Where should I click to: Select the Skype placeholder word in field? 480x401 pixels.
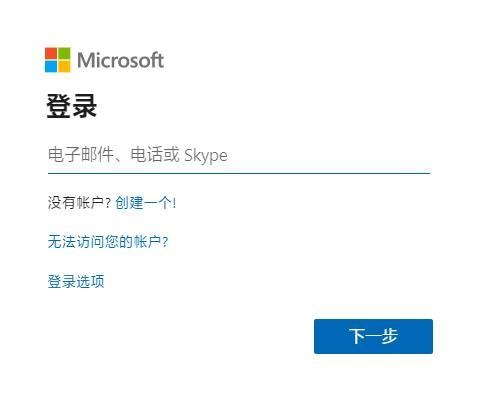206,156
